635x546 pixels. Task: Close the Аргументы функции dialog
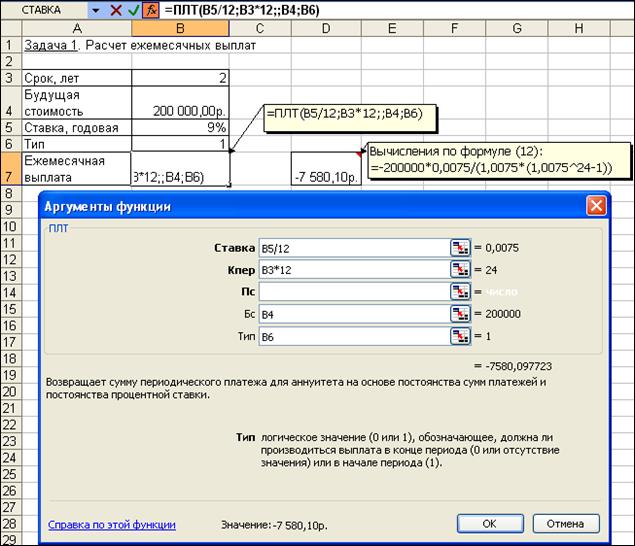[x=596, y=206]
